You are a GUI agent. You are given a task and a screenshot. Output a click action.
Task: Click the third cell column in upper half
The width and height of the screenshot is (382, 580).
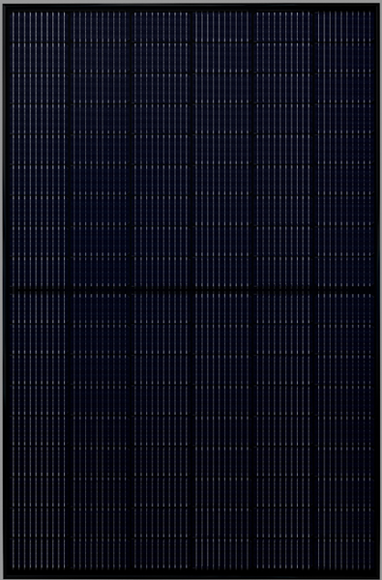161,149
